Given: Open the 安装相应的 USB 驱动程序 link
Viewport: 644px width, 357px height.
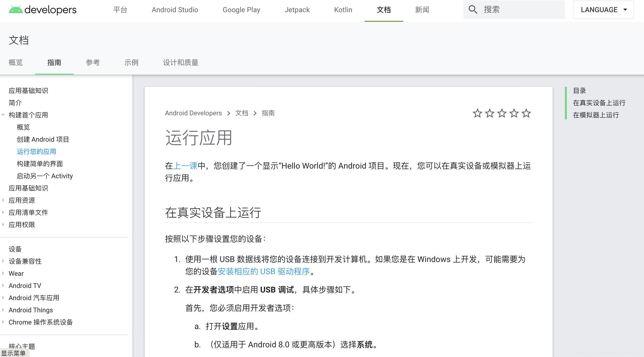Looking at the screenshot, I should pos(264,271).
